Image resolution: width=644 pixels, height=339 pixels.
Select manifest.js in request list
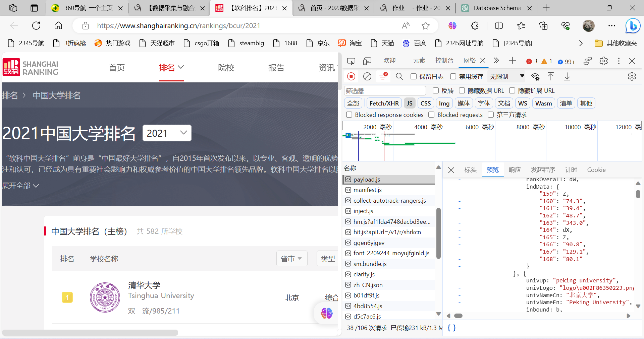(x=389, y=190)
